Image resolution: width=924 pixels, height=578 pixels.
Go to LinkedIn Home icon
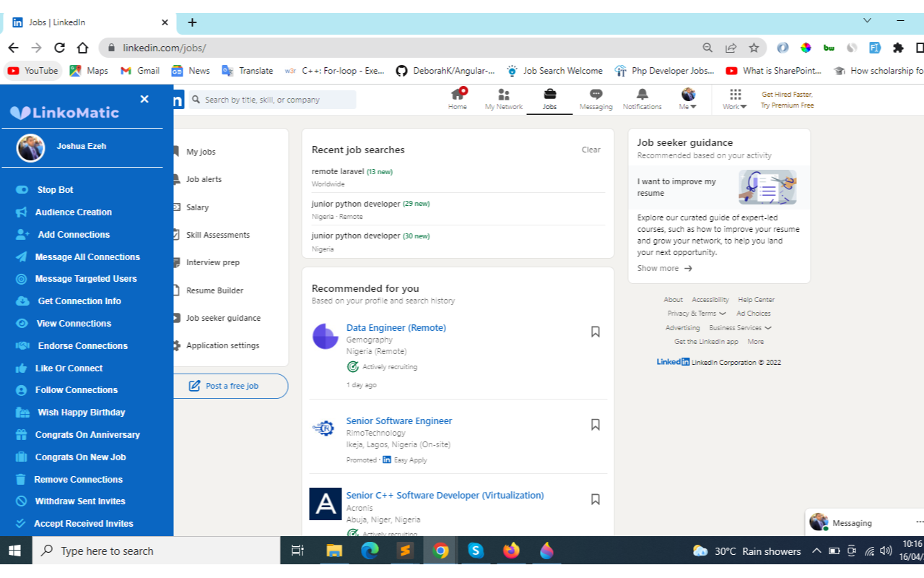[x=458, y=99]
